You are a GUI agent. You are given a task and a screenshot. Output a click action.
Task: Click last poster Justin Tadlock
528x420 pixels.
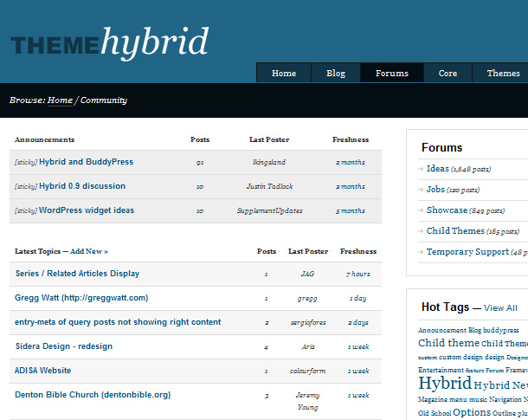click(269, 186)
